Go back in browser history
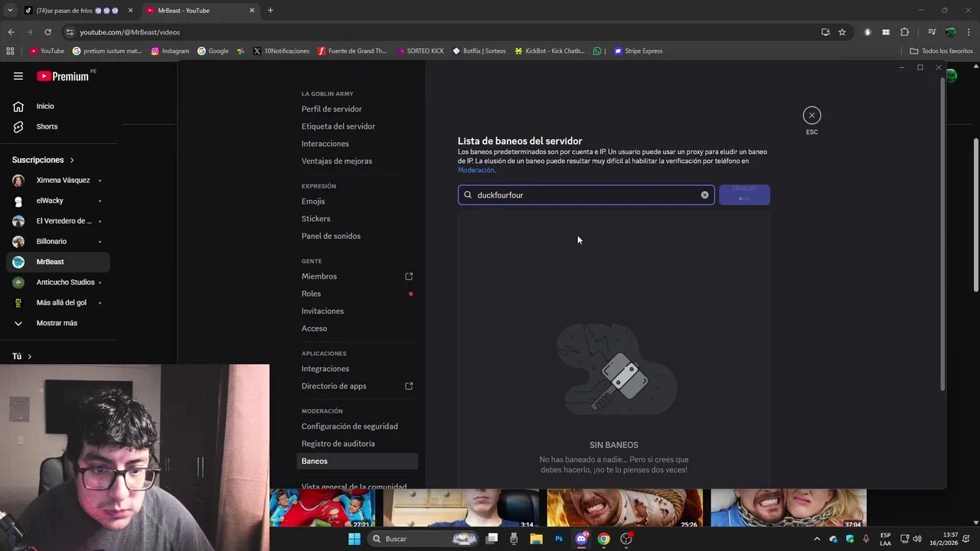This screenshot has width=980, height=551. click(11, 32)
